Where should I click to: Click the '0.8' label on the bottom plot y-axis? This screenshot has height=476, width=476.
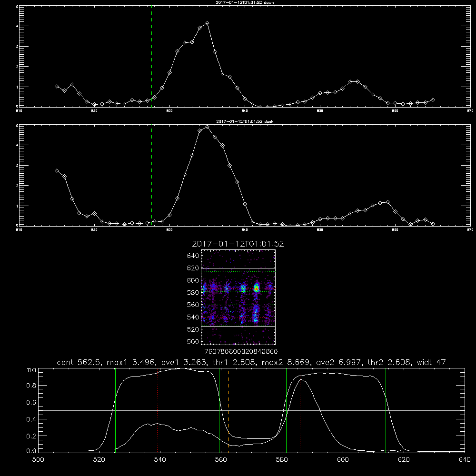tap(31, 386)
